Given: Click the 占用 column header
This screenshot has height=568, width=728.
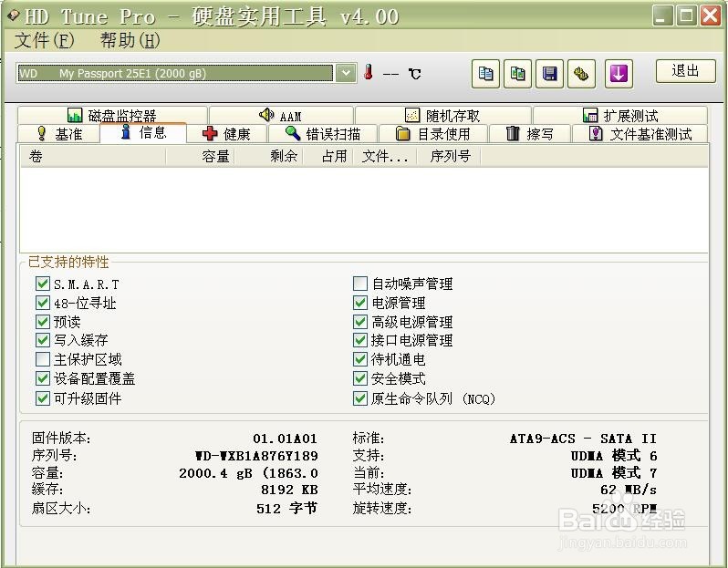Looking at the screenshot, I should 328,157.
